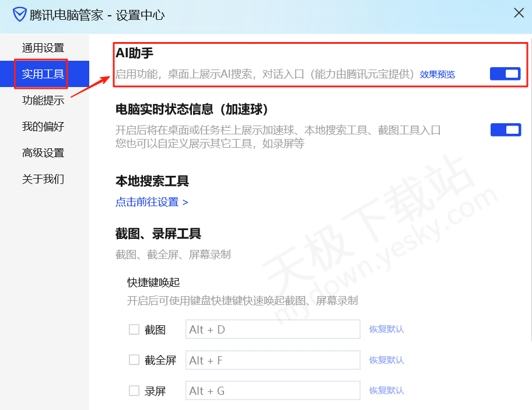Viewport: 532px width, 410px height.
Task: Select 实用工具 in the sidebar
Action: point(43,74)
